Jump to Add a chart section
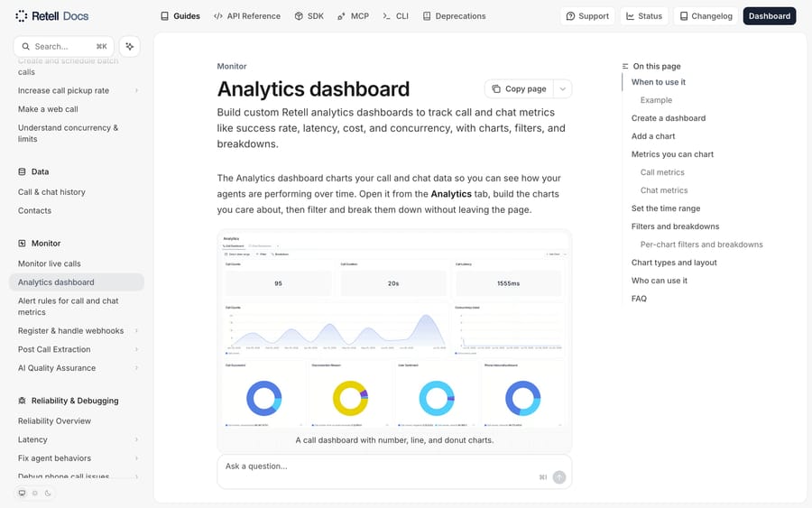This screenshot has width=812, height=508. [653, 136]
